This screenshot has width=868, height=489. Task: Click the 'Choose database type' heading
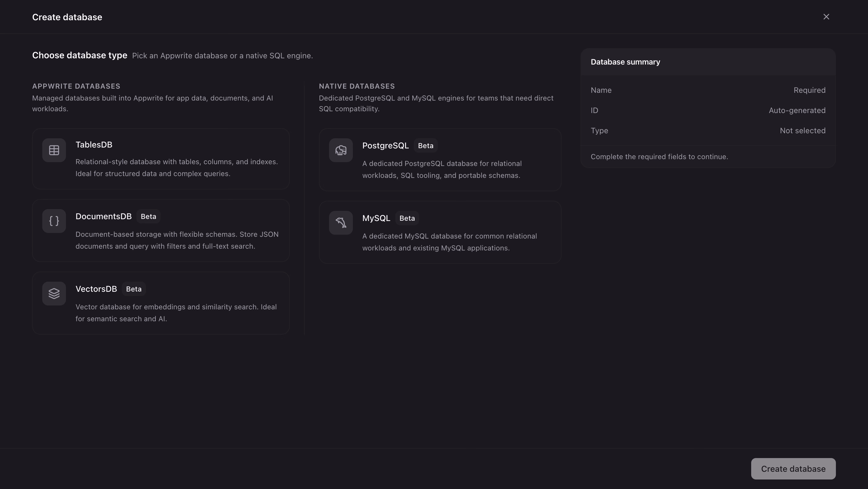tap(80, 55)
